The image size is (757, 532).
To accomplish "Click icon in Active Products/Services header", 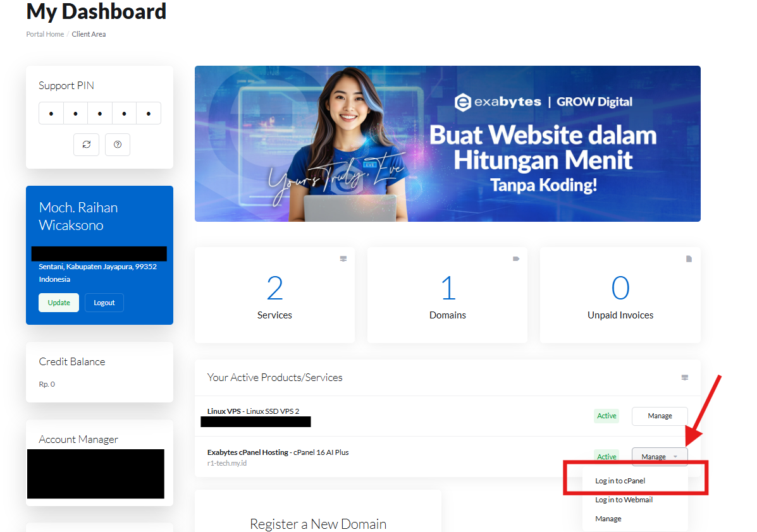I will pos(684,378).
